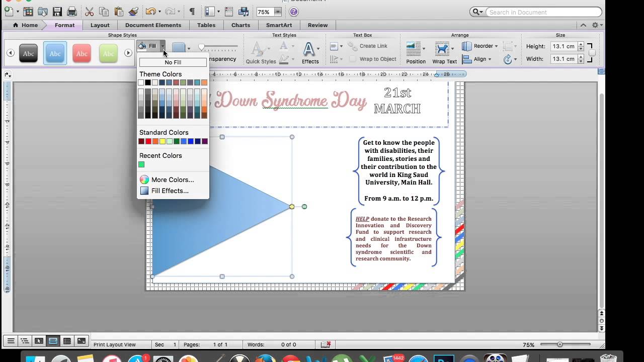Open the Document Elements tab
This screenshot has width=644, height=362.
153,25
